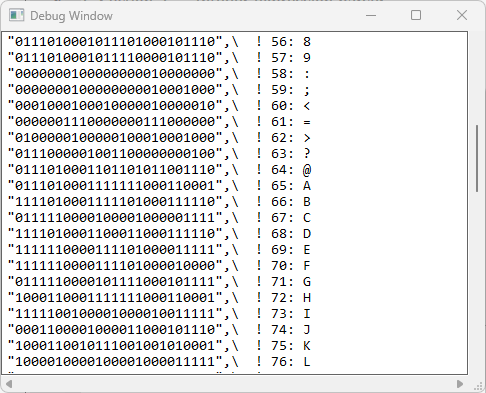486x393 pixels.
Task: Place cursor in the 61: = line
Action: pyautogui.click(x=159, y=122)
